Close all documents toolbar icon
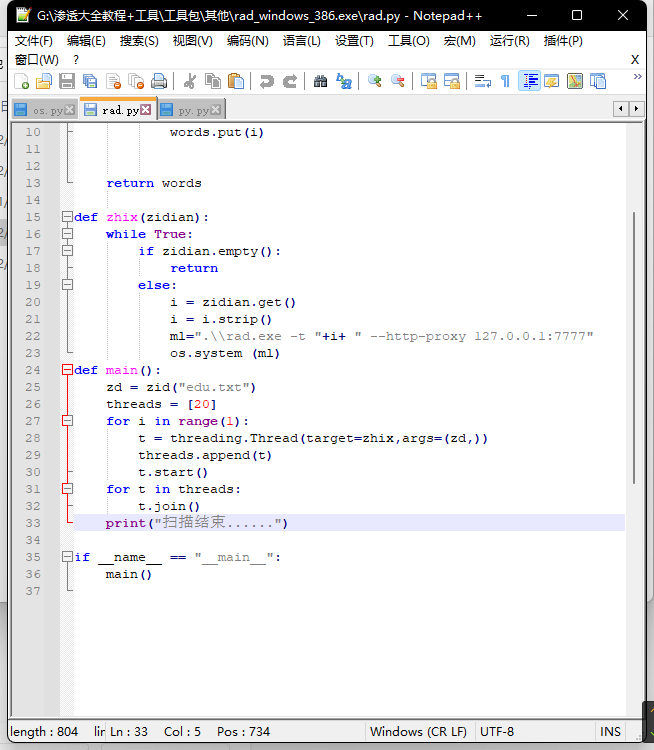 (x=136, y=81)
